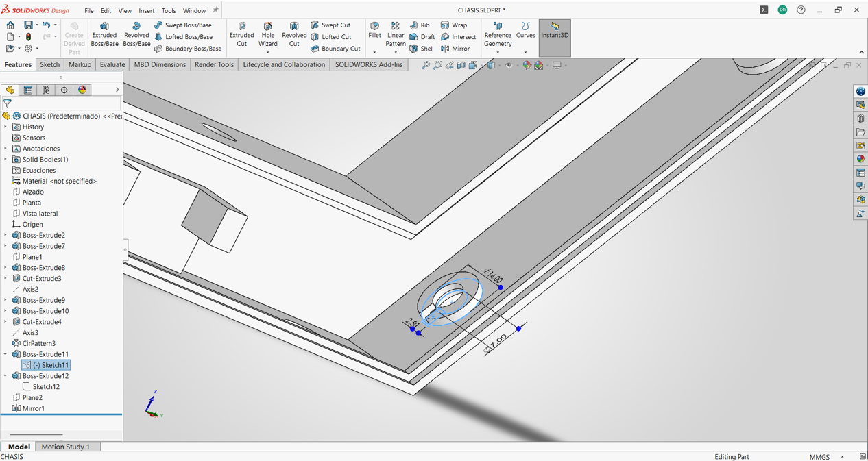Click the Shell tool
This screenshot has height=461, width=868.
[422, 49]
